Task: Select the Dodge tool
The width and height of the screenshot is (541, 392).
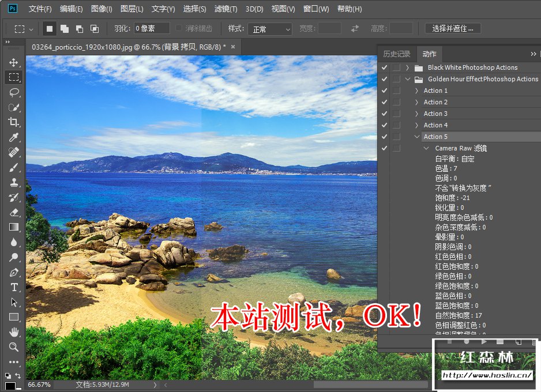Action: [x=14, y=257]
